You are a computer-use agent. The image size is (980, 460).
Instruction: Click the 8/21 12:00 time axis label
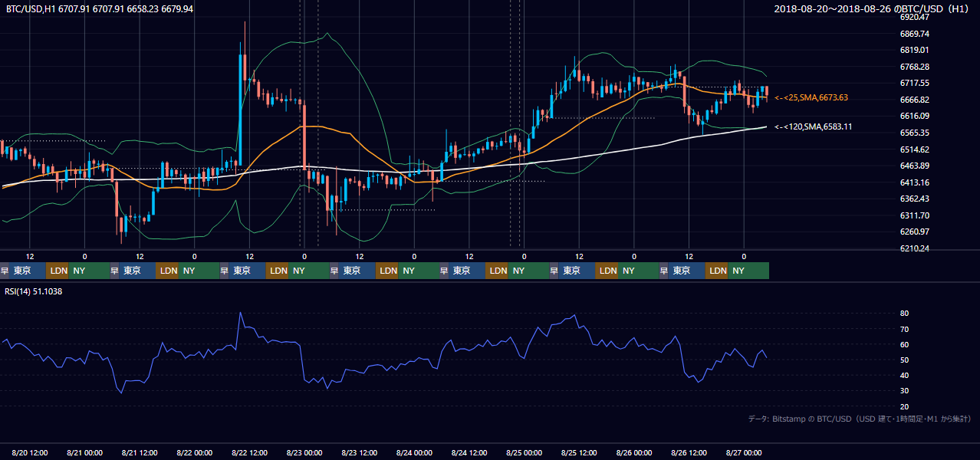click(x=140, y=453)
